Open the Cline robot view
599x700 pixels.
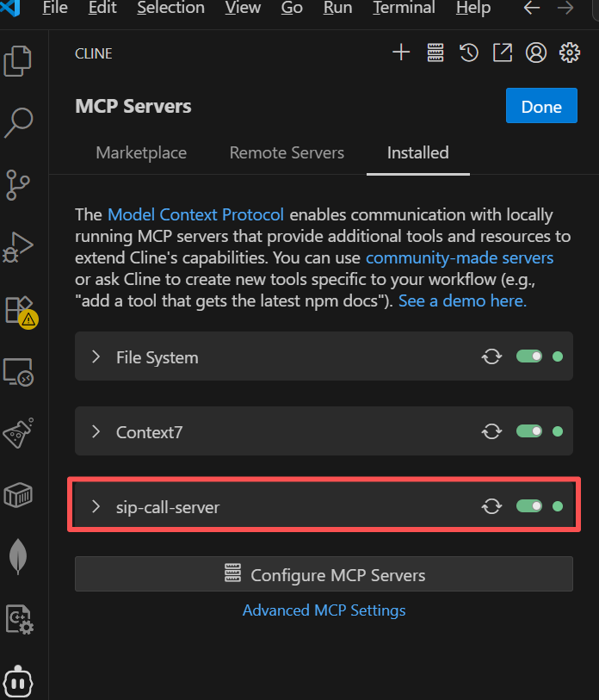(x=18, y=681)
